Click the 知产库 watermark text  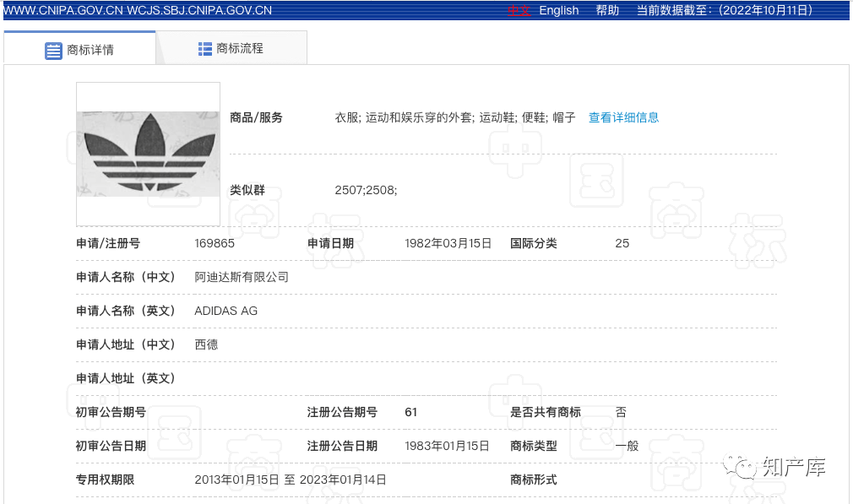click(793, 466)
